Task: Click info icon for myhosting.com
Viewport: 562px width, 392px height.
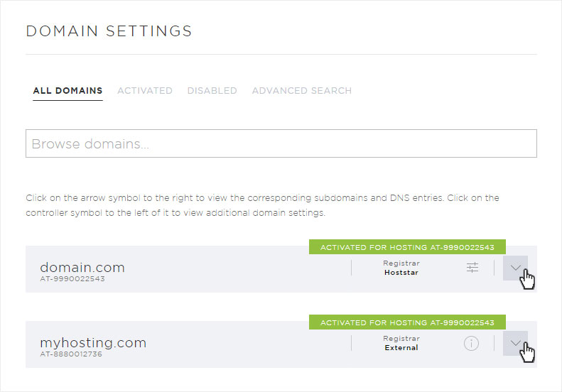Action: (471, 343)
